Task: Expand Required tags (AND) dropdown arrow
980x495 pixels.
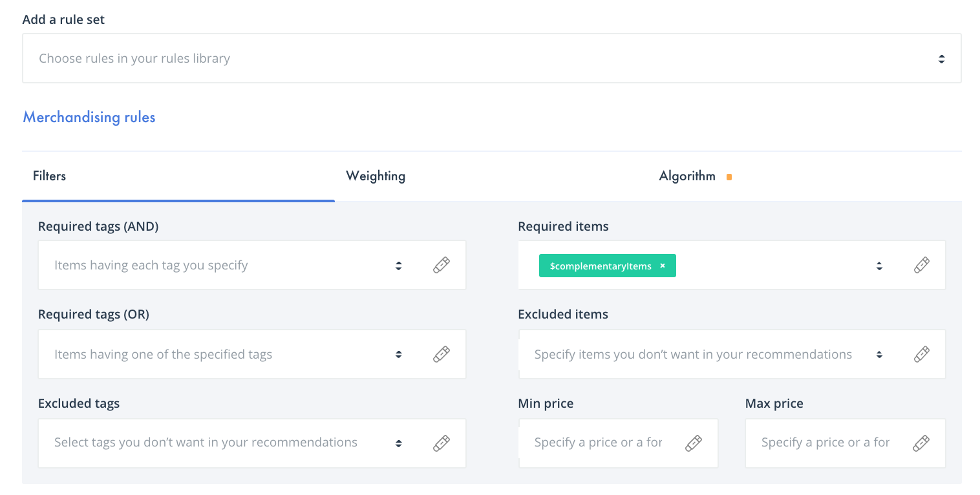Action: point(399,266)
